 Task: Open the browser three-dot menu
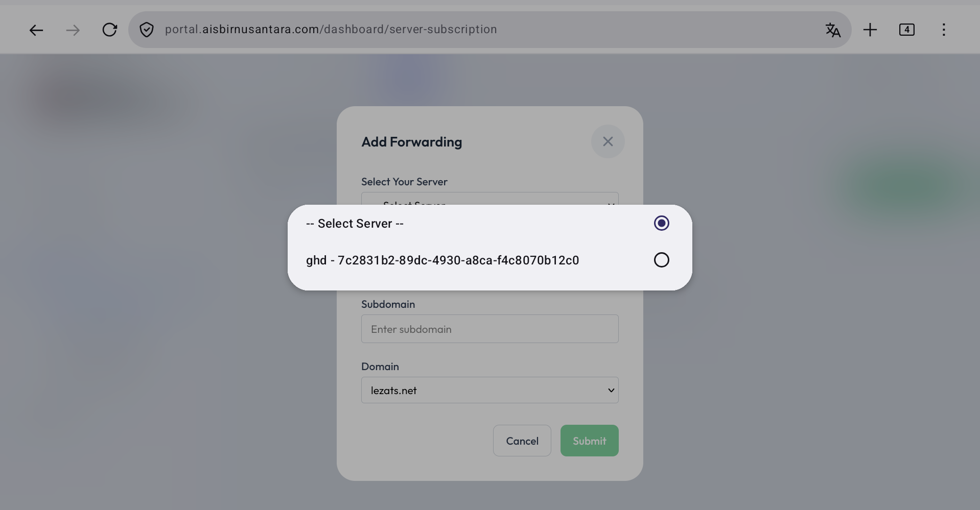[943, 30]
